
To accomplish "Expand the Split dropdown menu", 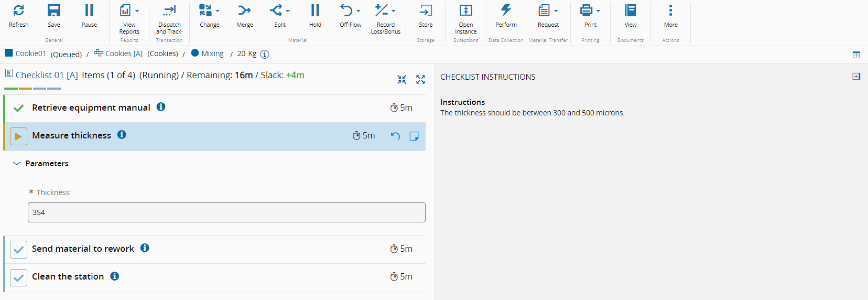I will [x=288, y=11].
